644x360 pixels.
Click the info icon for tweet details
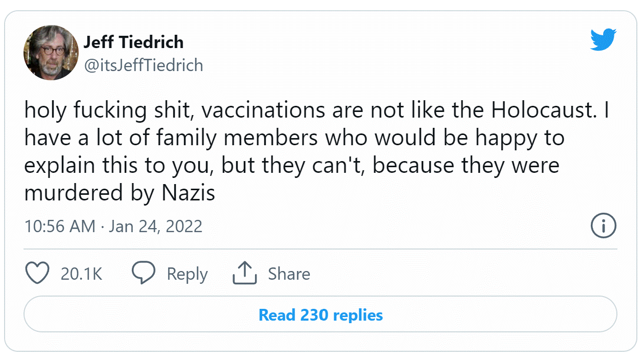point(604,226)
